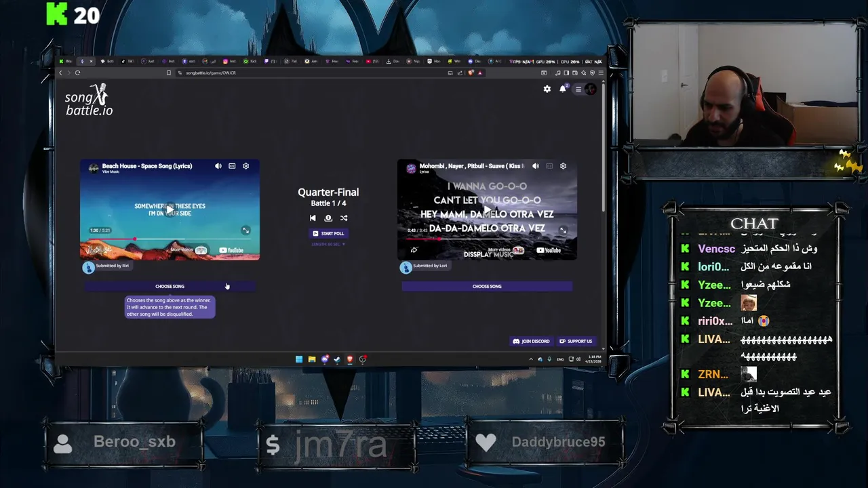The image size is (868, 488).
Task: Expand the poll length 60 sec dropdown
Action: click(328, 244)
